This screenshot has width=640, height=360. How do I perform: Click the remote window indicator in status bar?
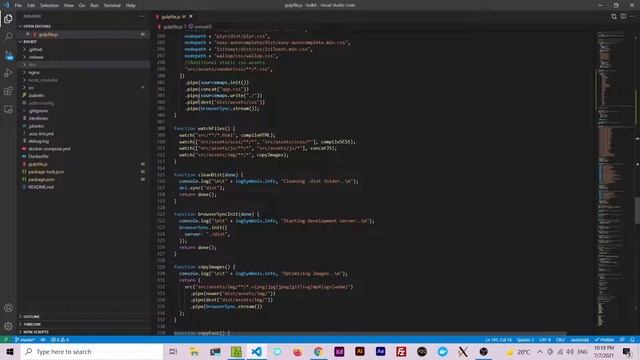click(6, 340)
